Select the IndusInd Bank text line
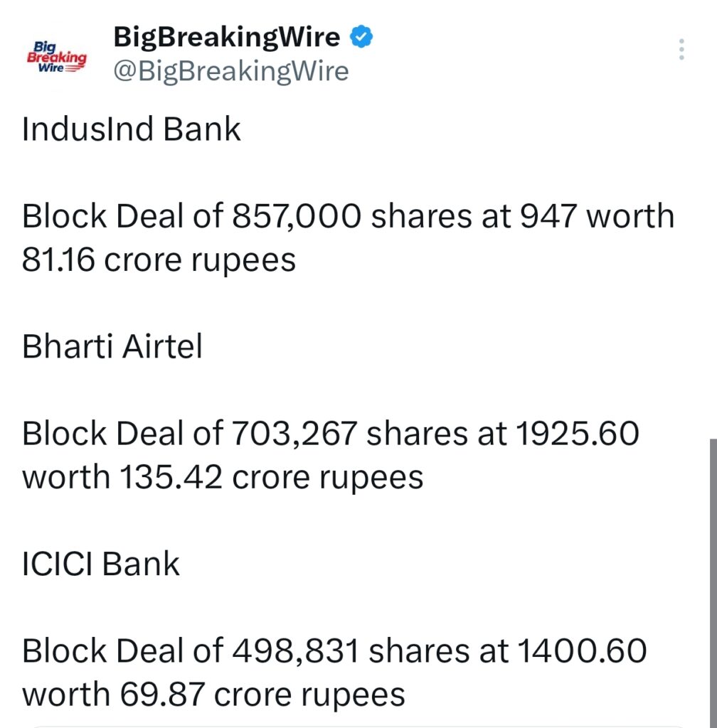Screen dimensions: 717x728 tap(132, 129)
